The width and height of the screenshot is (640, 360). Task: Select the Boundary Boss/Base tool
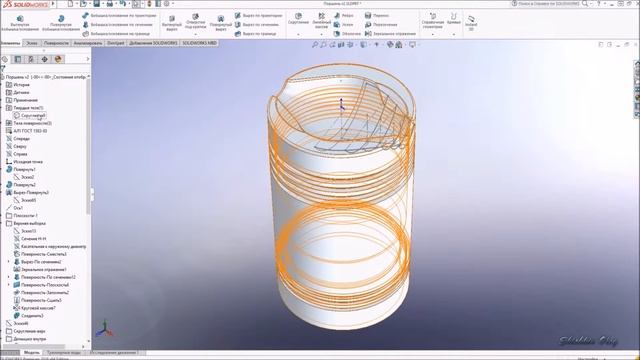tap(116, 34)
